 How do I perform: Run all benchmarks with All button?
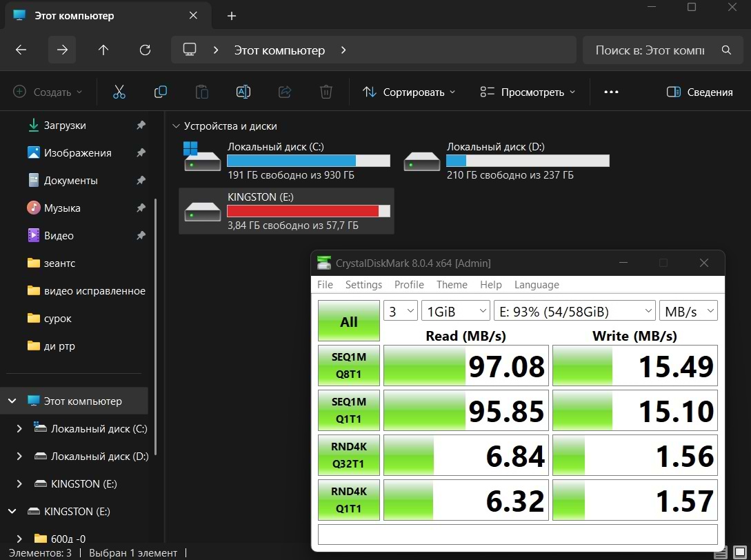[x=349, y=321]
